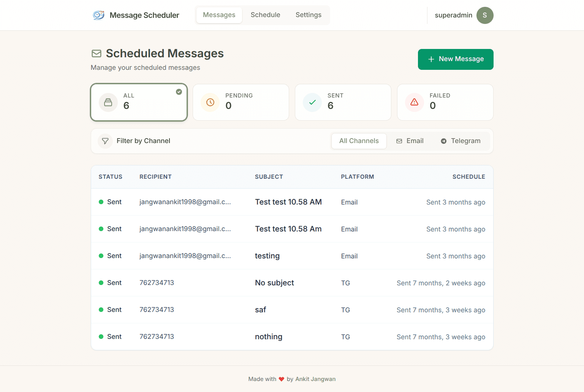
Task: Select the Failed status card
Action: pos(445,102)
